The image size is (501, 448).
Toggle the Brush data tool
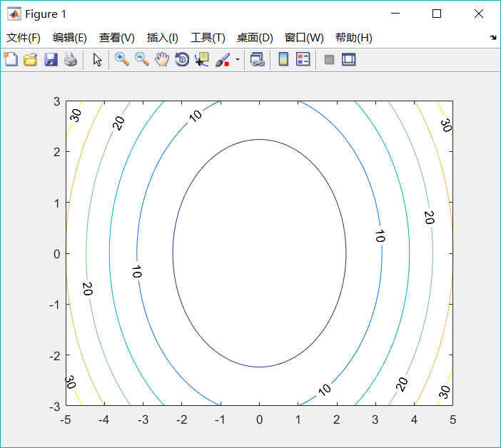222,60
